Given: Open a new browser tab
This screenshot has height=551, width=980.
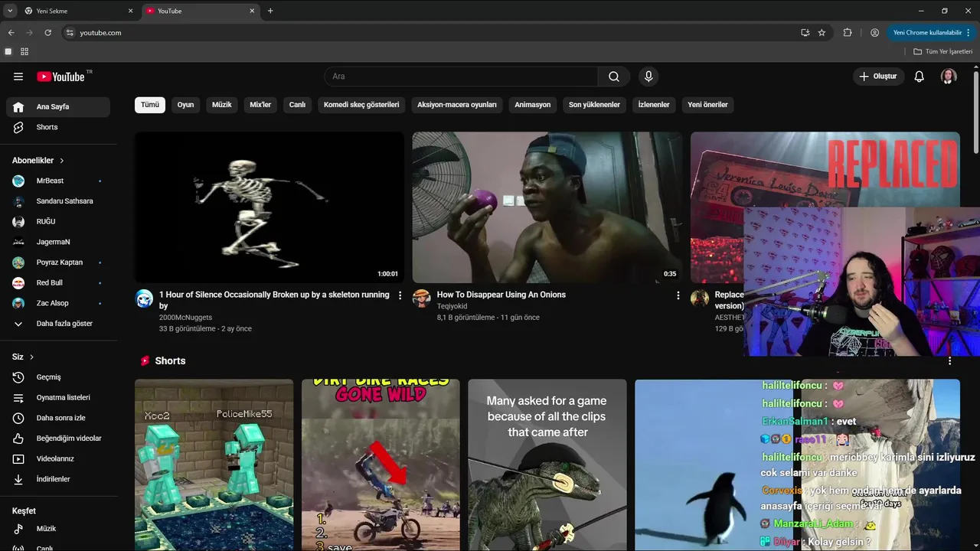Looking at the screenshot, I should coord(270,11).
